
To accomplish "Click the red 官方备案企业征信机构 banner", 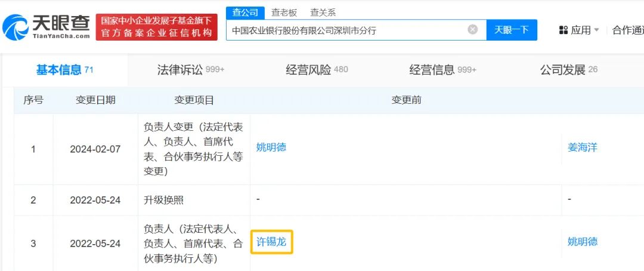I will click(x=156, y=27).
